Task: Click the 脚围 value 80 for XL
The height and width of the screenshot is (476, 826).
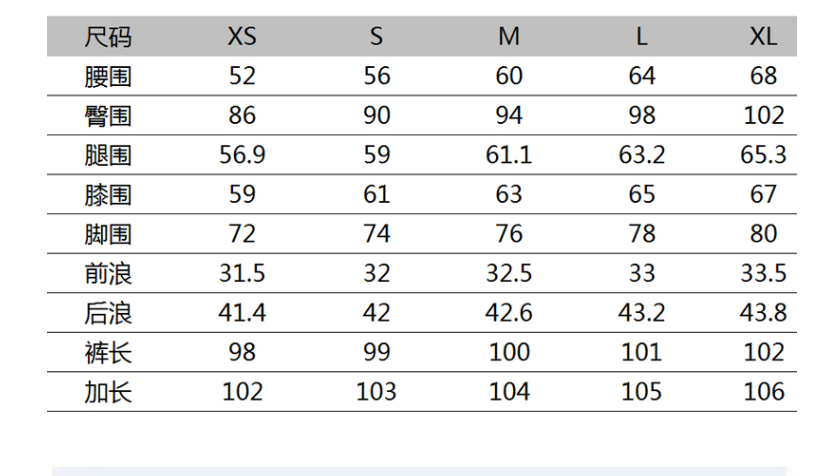Action: 764,234
